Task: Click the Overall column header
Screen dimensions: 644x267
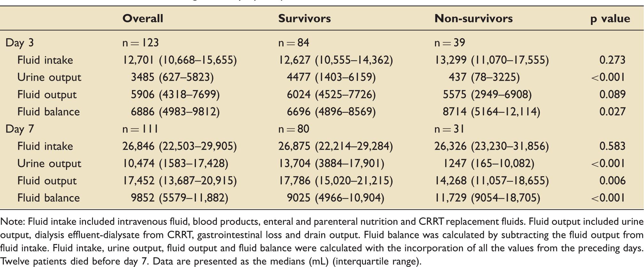Action: [x=143, y=19]
